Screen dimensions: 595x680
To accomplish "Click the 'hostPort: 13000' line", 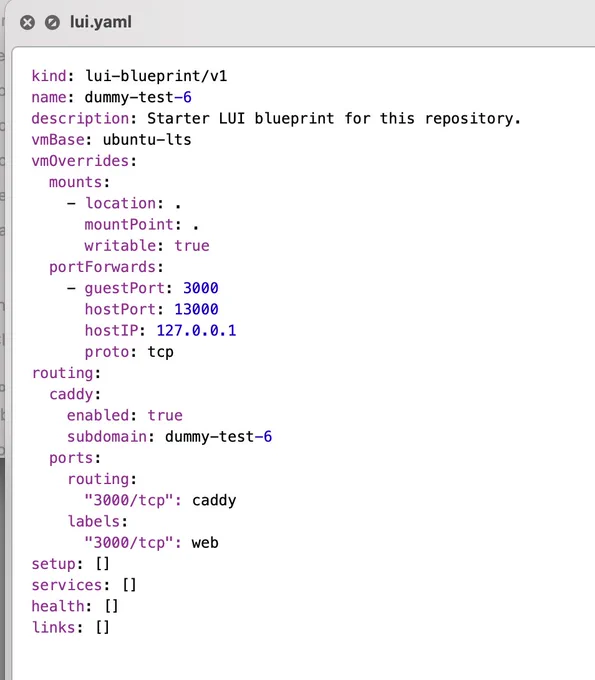I will 151,309.
